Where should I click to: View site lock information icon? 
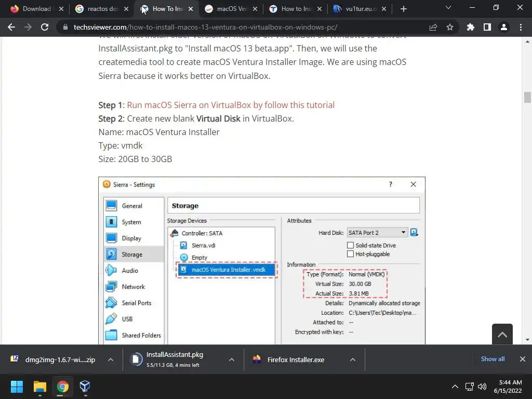65,27
